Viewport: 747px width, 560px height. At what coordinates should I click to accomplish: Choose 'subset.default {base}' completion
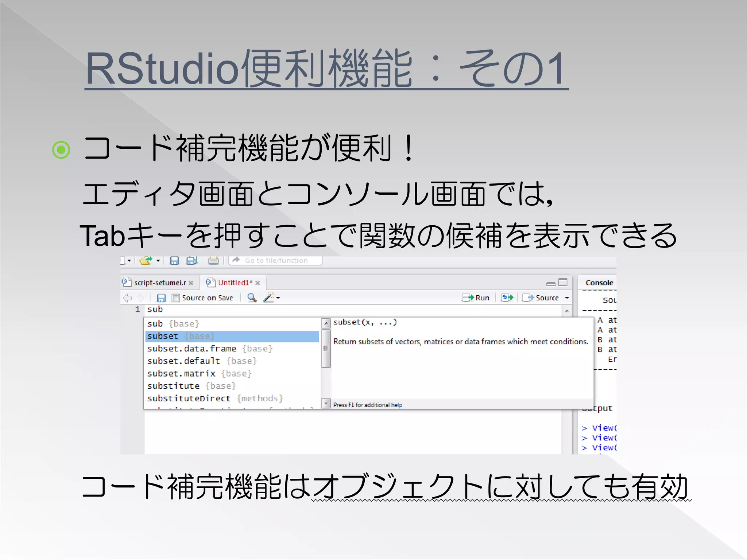pyautogui.click(x=232, y=361)
